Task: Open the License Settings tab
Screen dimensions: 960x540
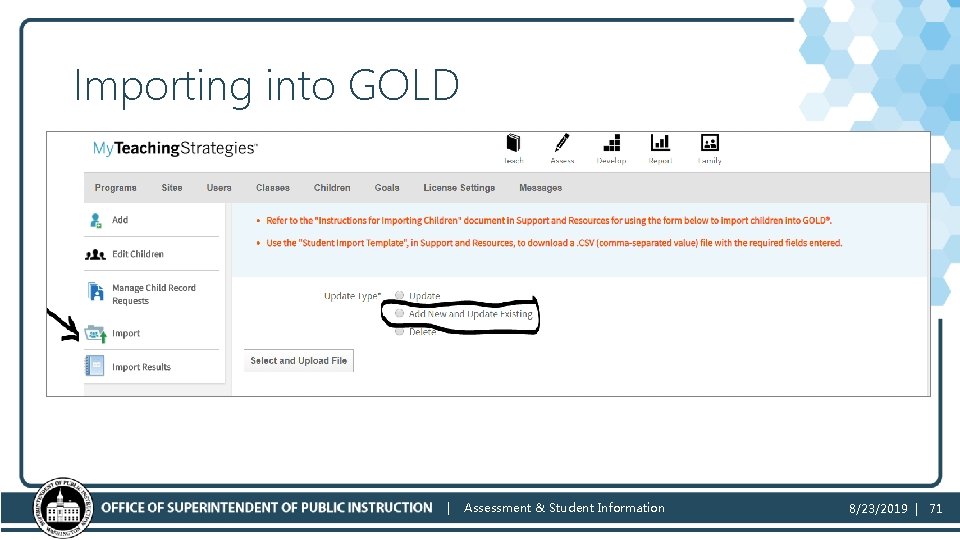Action: tap(459, 188)
